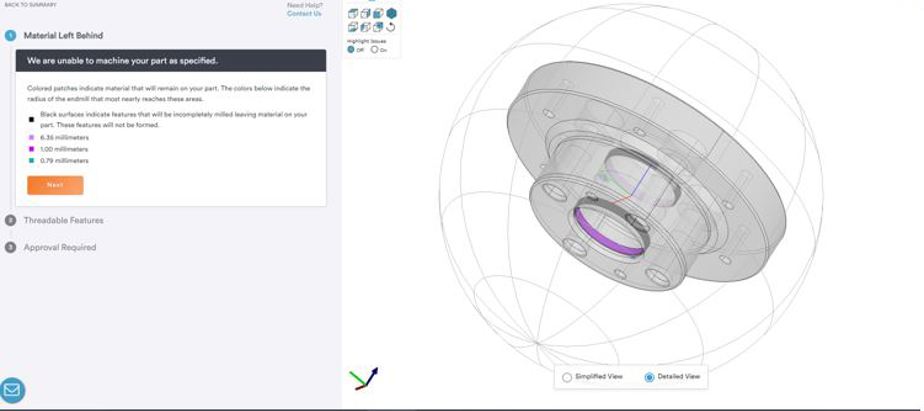Collapse the Material Left Behind step

pos(62,35)
